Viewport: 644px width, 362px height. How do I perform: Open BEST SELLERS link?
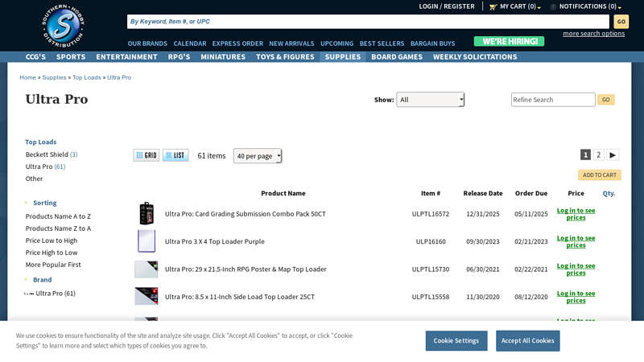tap(382, 43)
